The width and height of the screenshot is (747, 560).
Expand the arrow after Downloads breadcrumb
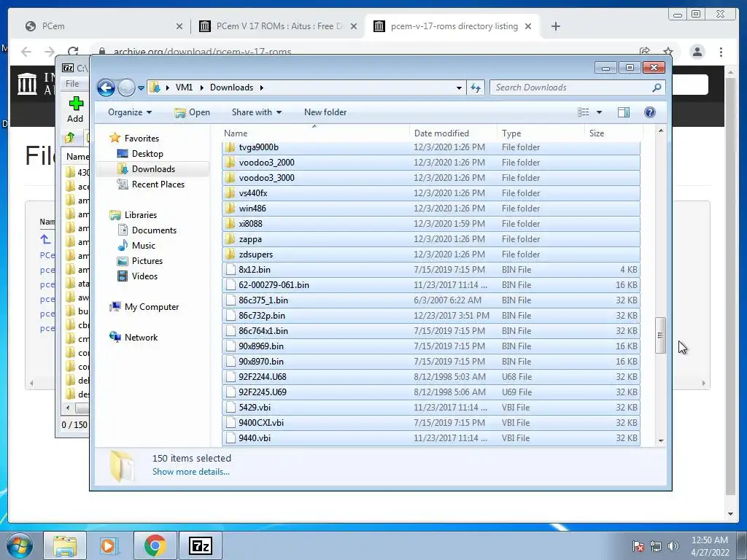pos(262,87)
